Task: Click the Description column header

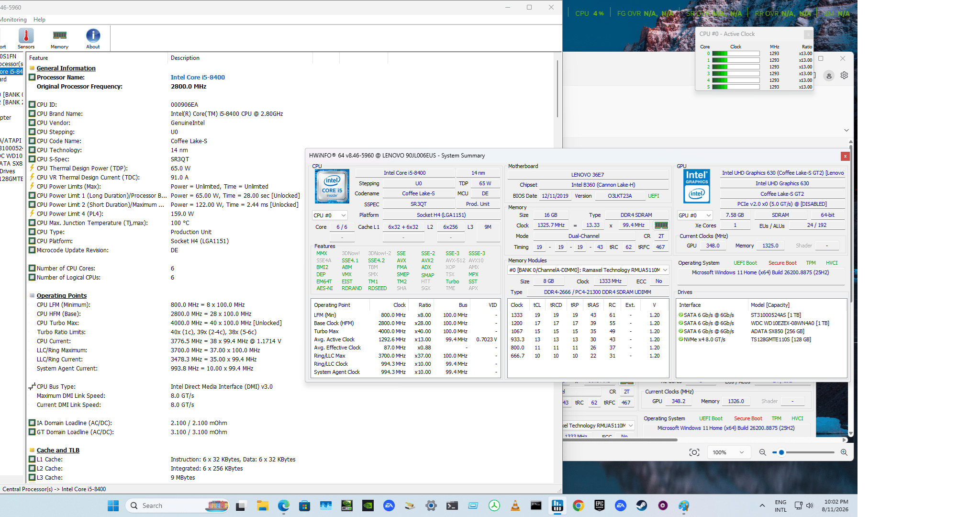Action: click(x=240, y=58)
